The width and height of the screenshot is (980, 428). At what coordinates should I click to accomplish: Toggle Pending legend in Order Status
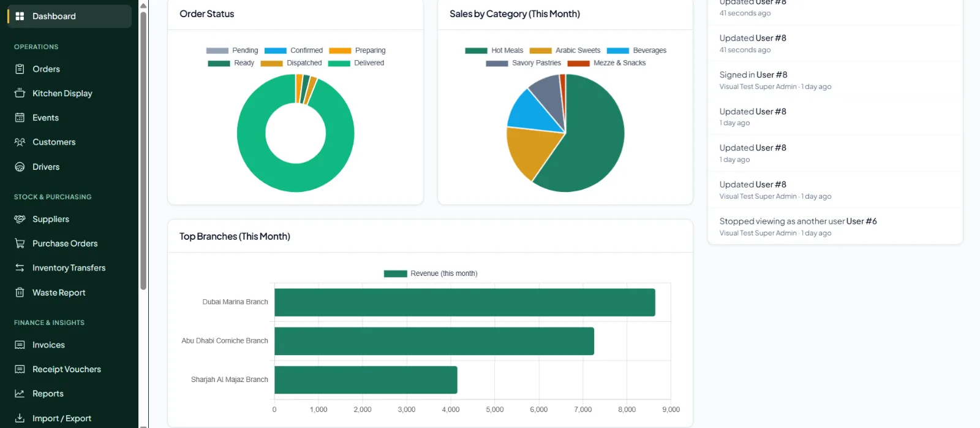[232, 50]
